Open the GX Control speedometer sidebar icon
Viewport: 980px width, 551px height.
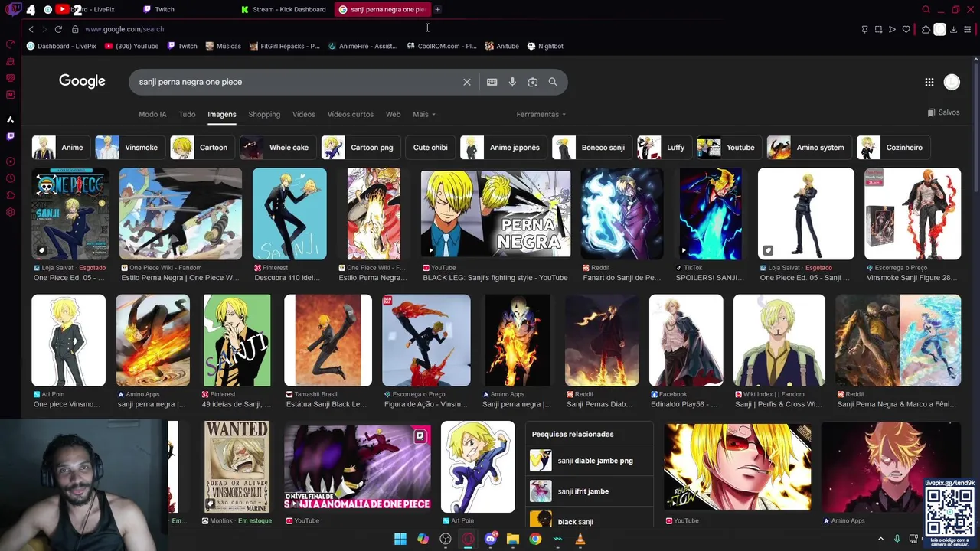pos(10,44)
